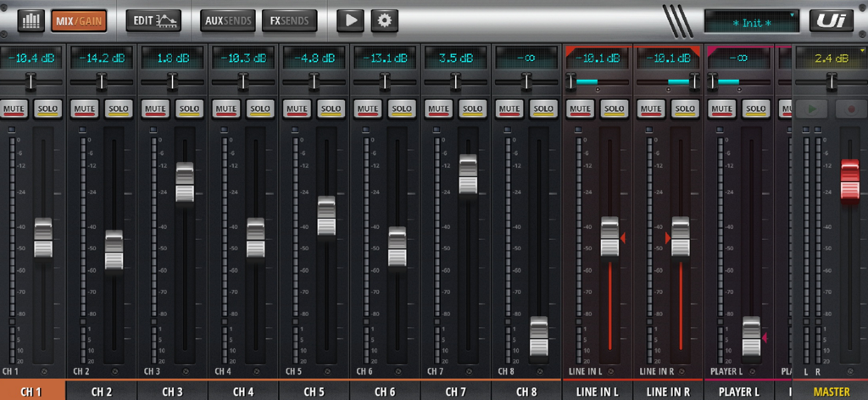Click the media player play icon
This screenshot has width=868, height=400.
click(350, 21)
